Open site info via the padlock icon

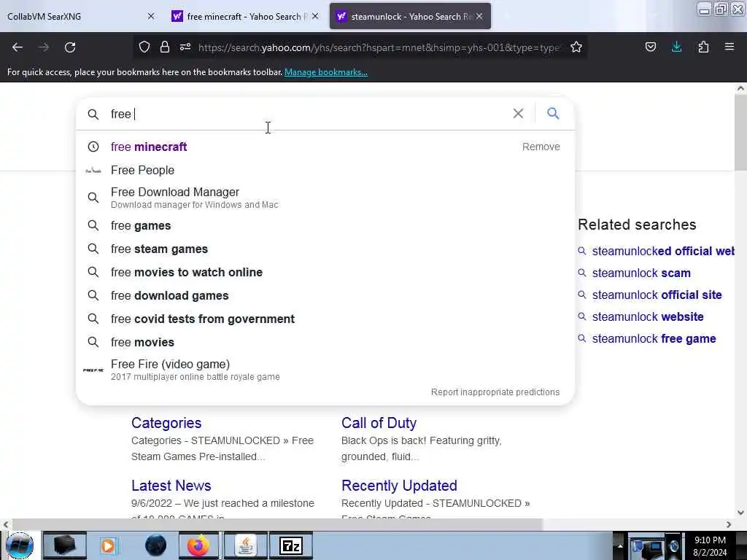[x=165, y=47]
